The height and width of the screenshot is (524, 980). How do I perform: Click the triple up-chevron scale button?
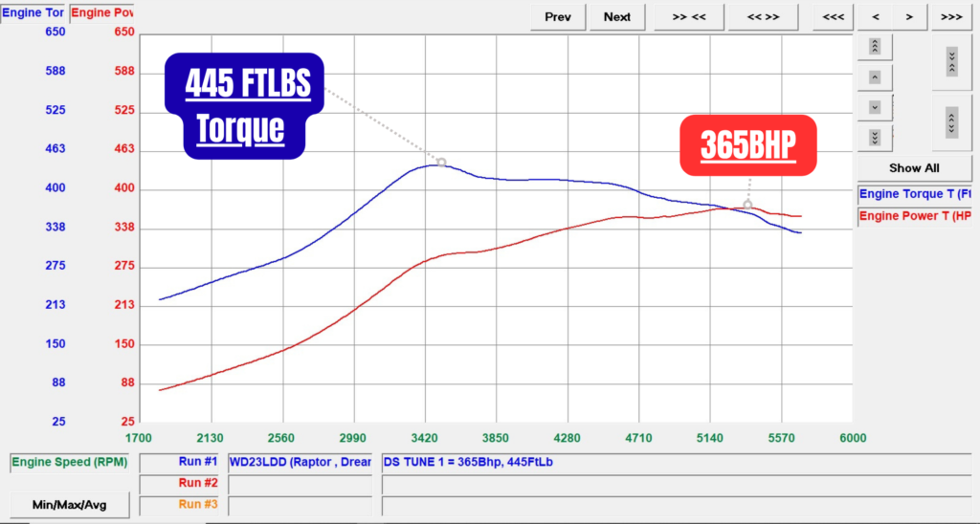[875, 46]
